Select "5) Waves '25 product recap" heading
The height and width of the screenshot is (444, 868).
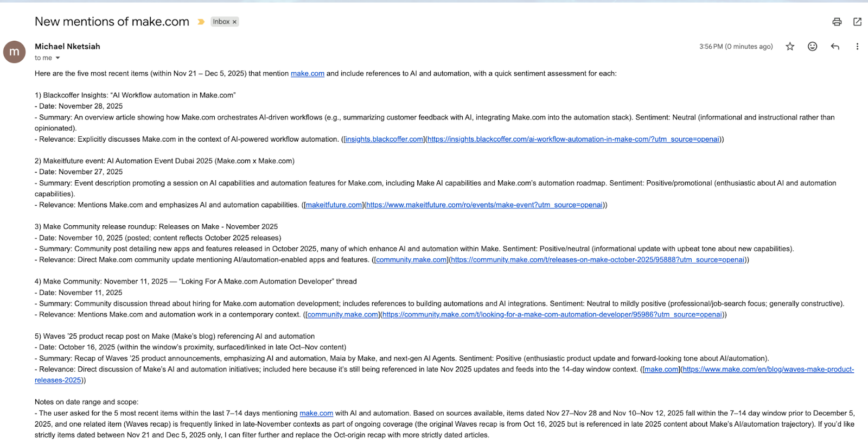tap(175, 337)
